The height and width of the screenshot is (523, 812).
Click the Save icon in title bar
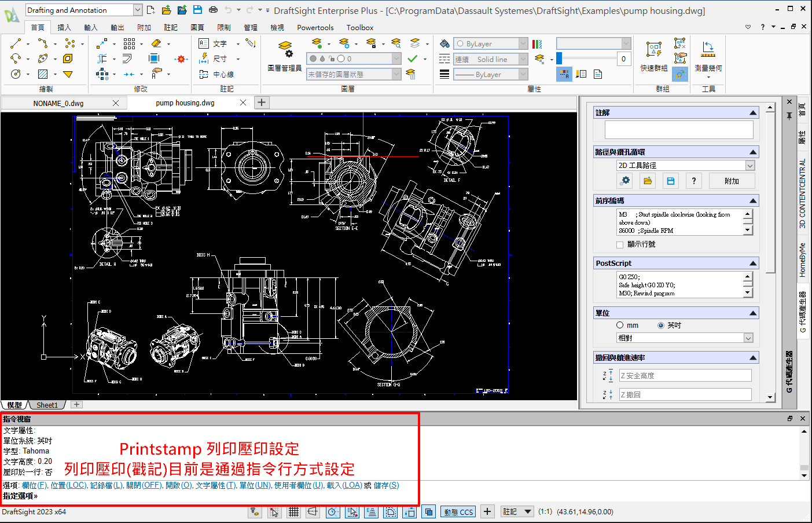(x=197, y=10)
